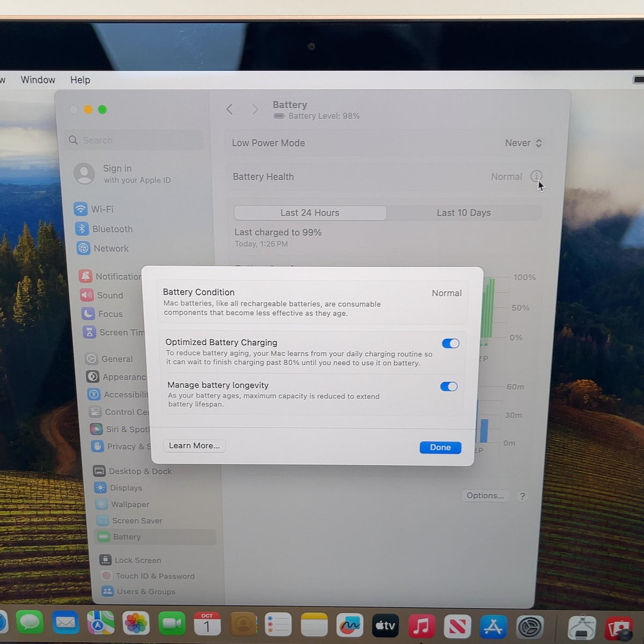
Task: Launch Photos from the Dock
Action: click(x=136, y=624)
